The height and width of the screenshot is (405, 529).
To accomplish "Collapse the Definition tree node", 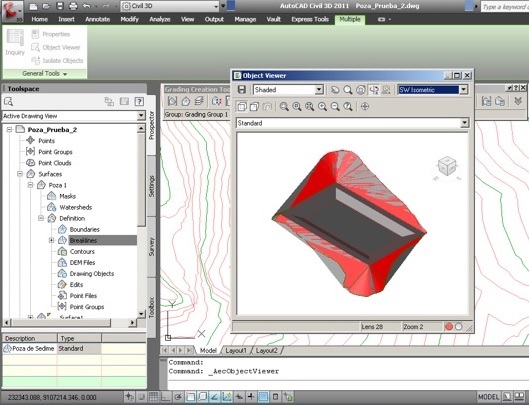I will pyautogui.click(x=41, y=218).
